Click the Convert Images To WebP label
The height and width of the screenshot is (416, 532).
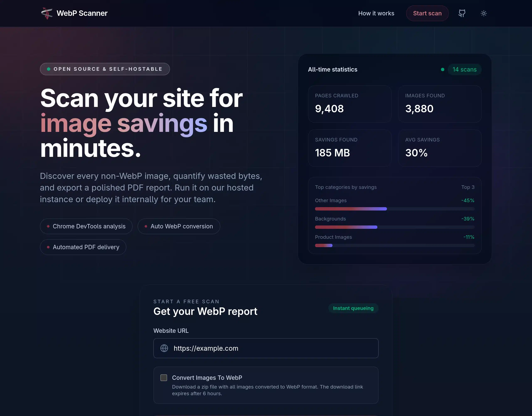pos(207,378)
